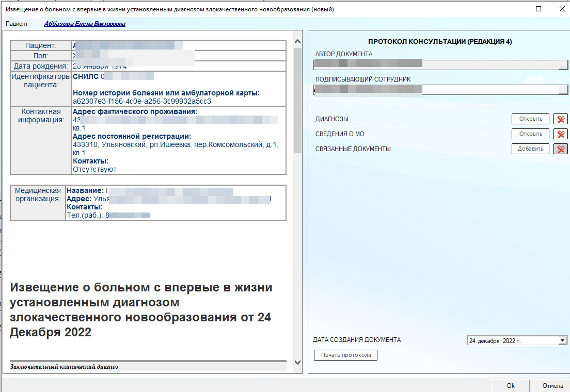Screen dimensions: 570x392
Task: Click the document scroll down arrow
Action: click(x=297, y=363)
